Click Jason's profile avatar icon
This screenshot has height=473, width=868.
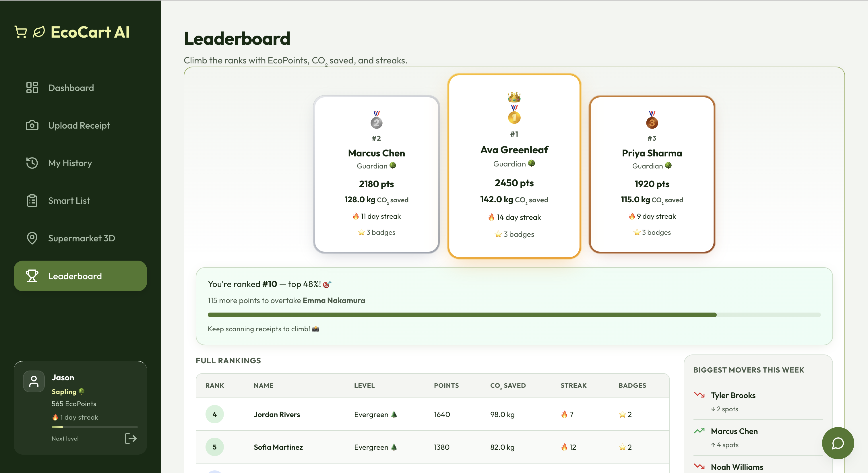pyautogui.click(x=34, y=381)
